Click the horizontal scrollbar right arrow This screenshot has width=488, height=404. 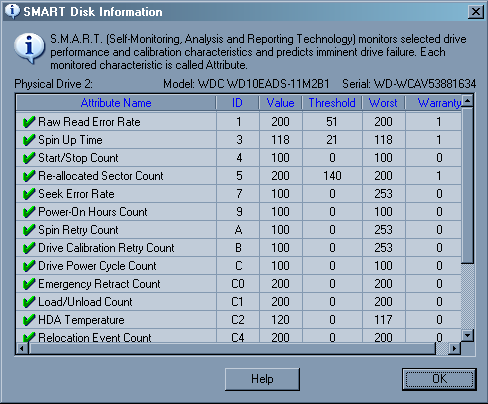pyautogui.click(x=454, y=349)
